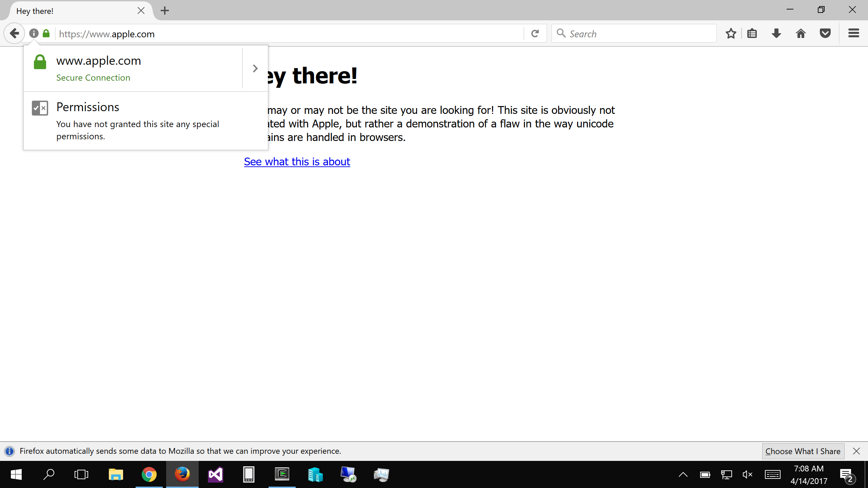Click the page reload icon
The width and height of the screenshot is (868, 488).
535,33
